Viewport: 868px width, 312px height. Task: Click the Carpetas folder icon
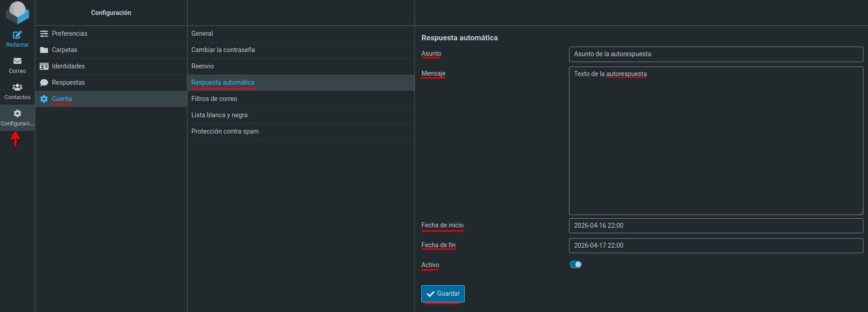pyautogui.click(x=44, y=50)
